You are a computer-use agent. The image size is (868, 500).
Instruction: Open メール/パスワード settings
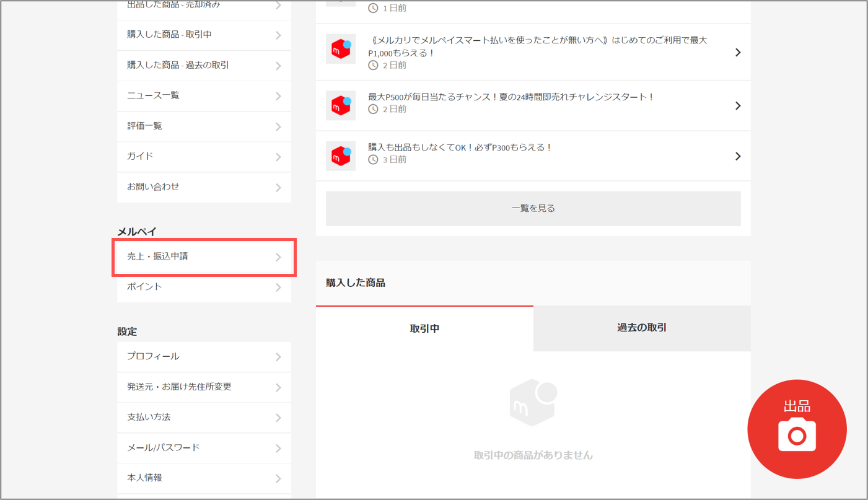pyautogui.click(x=204, y=448)
